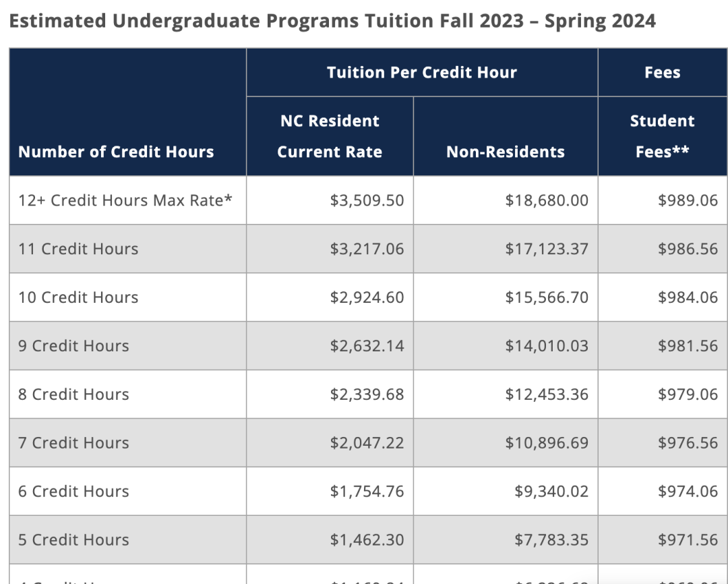
Task: Select the $2,339.68 resident rate cell
Action: pos(367,395)
